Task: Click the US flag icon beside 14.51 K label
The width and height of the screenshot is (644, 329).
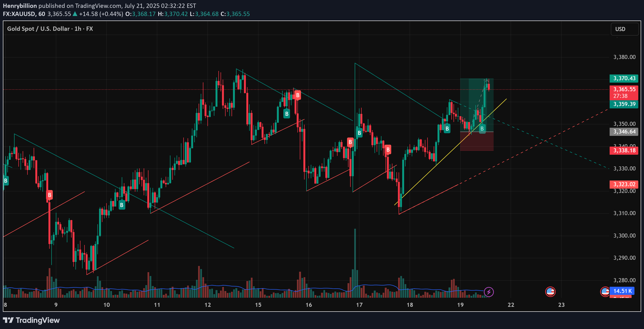Action: point(605,292)
